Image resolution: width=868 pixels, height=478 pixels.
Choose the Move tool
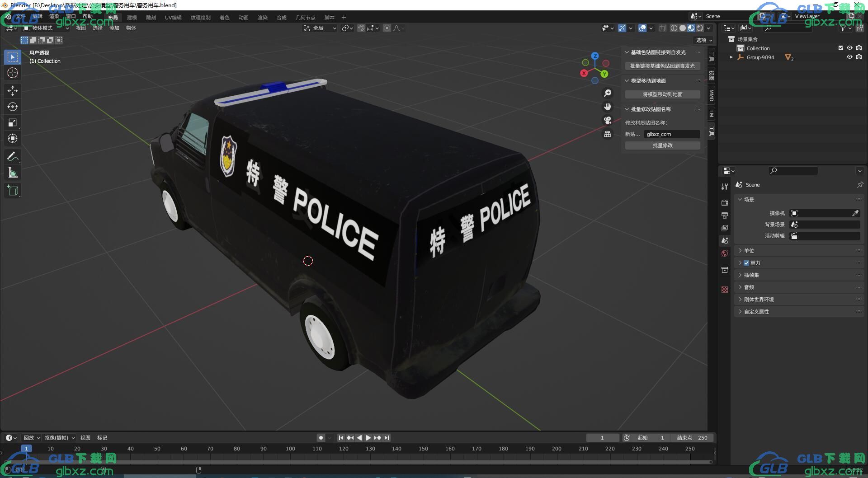(13, 91)
